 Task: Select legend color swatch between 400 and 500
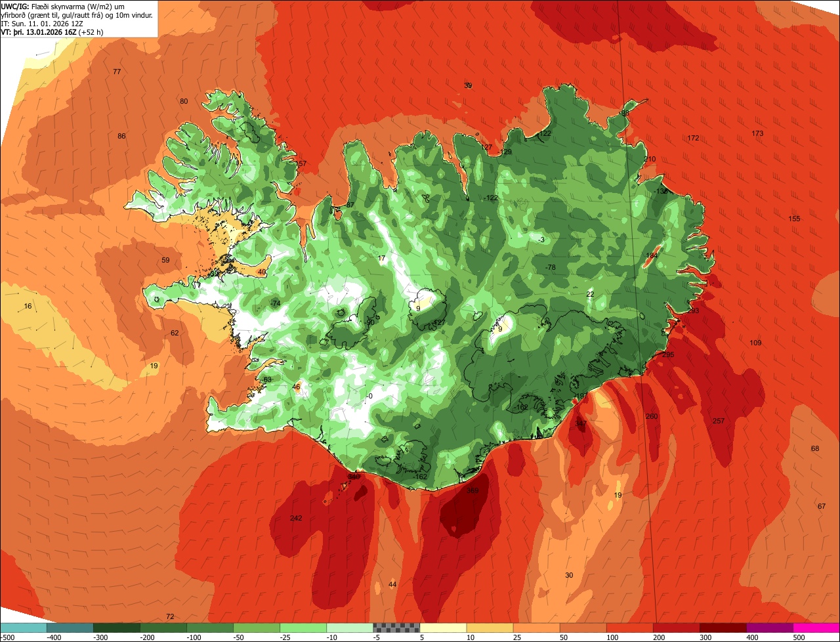pos(770,627)
